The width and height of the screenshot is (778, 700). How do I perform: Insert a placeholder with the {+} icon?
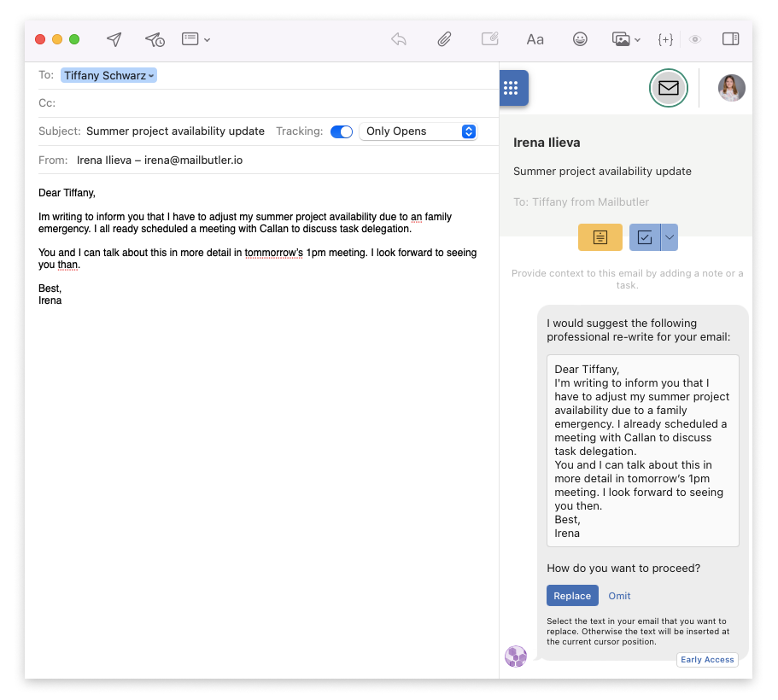point(665,39)
